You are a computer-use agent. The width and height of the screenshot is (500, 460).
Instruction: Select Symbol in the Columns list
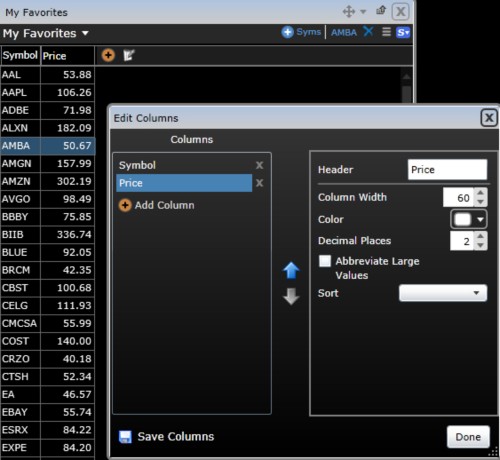point(184,165)
